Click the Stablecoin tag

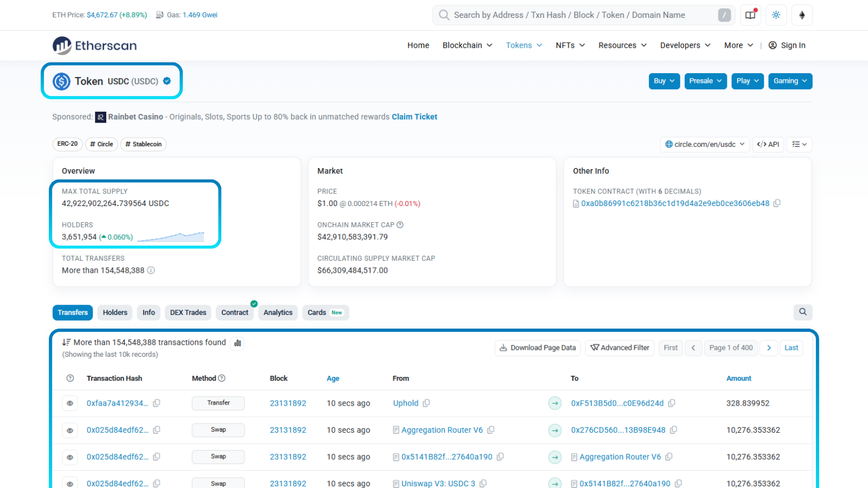[x=143, y=144]
